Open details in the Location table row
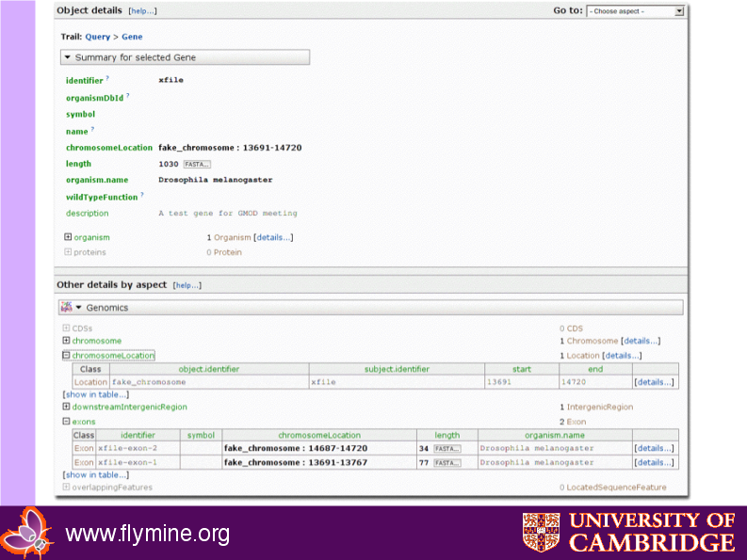Viewport: 747px width, 560px height. tap(654, 382)
